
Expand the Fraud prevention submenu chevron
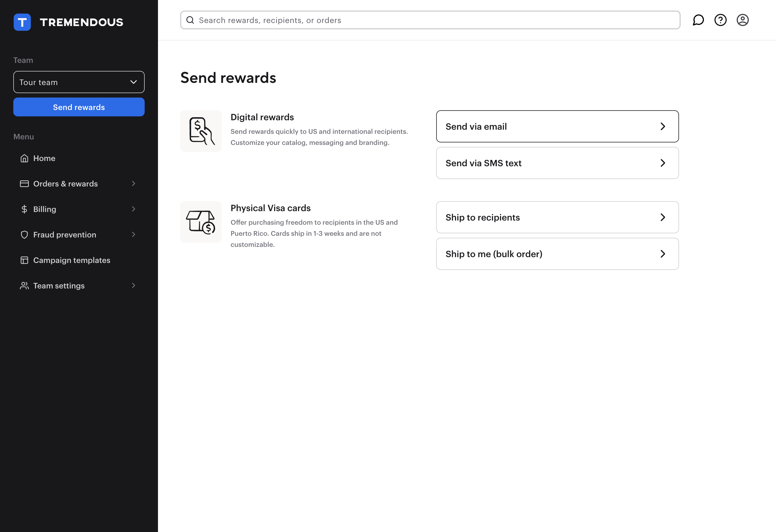click(x=134, y=235)
